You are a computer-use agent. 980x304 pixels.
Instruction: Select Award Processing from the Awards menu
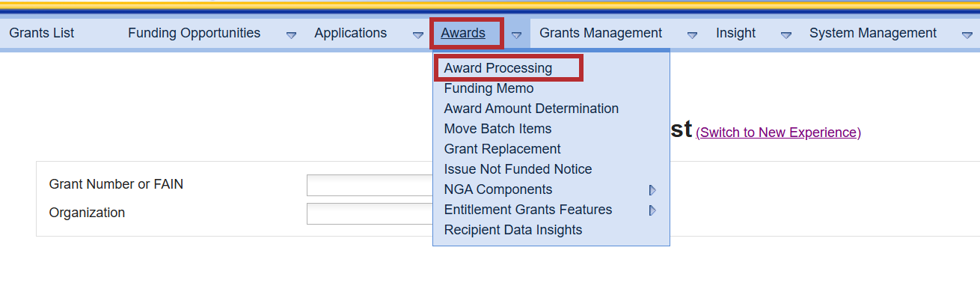pos(497,68)
